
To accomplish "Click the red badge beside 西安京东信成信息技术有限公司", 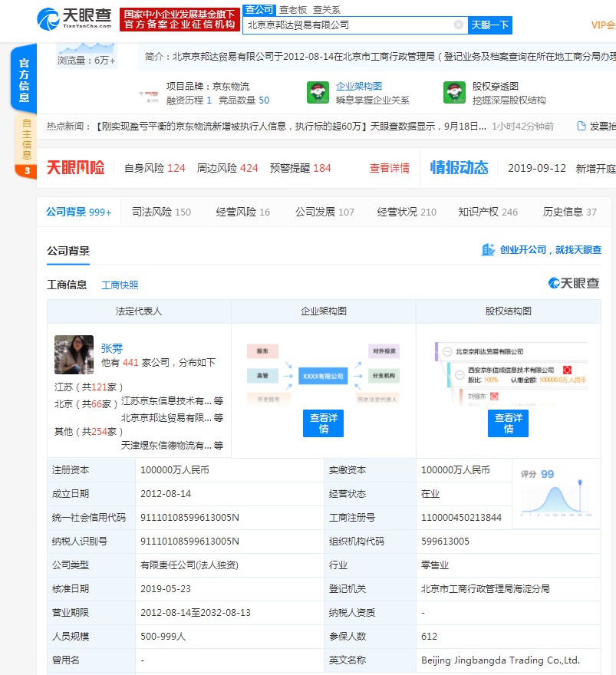I will [567, 370].
